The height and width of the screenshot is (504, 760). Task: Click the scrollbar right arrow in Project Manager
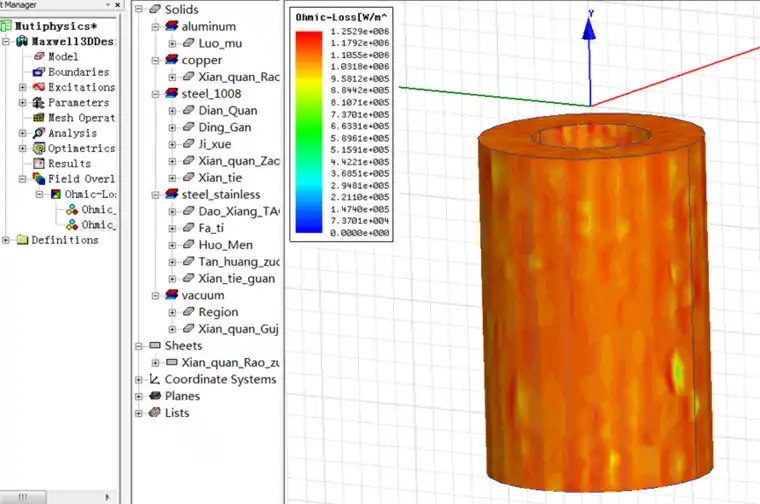click(x=107, y=497)
